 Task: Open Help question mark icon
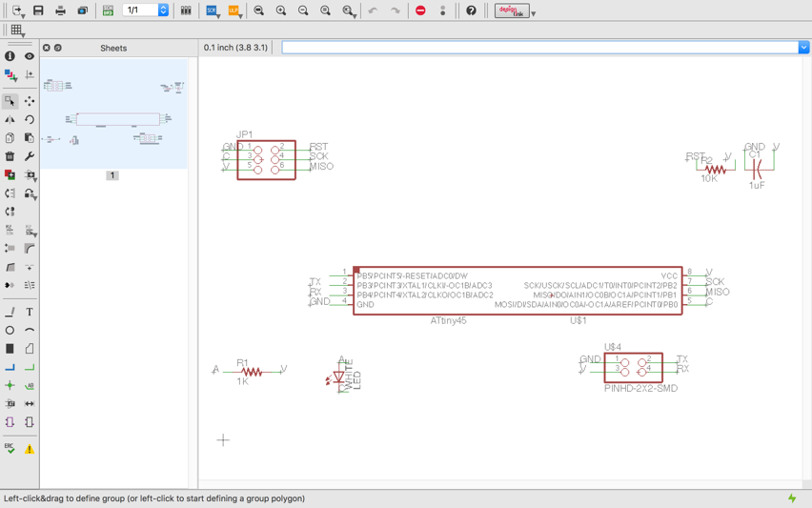coord(471,10)
